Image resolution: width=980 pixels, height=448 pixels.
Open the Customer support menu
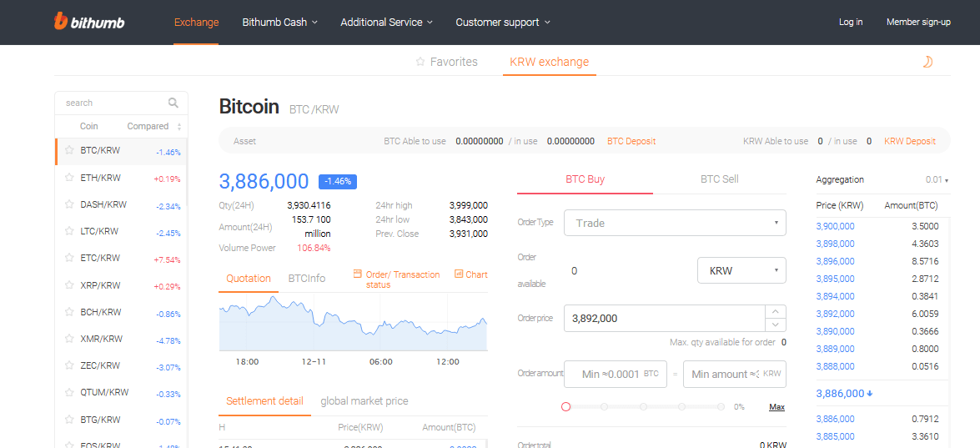click(x=503, y=23)
